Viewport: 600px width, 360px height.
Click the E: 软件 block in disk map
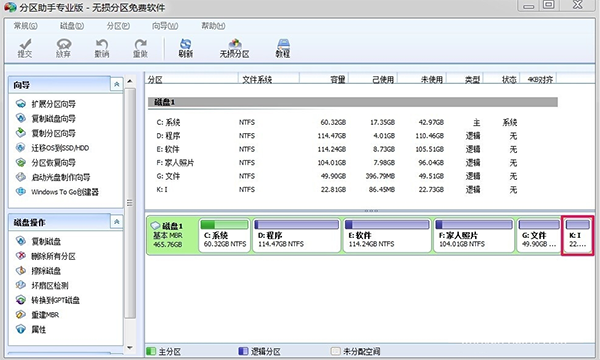(x=387, y=235)
